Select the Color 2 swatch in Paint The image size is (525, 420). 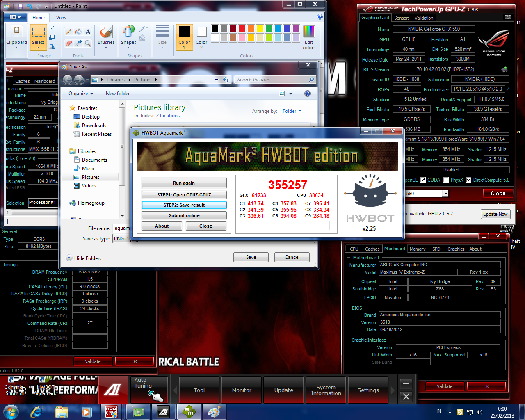[201, 37]
